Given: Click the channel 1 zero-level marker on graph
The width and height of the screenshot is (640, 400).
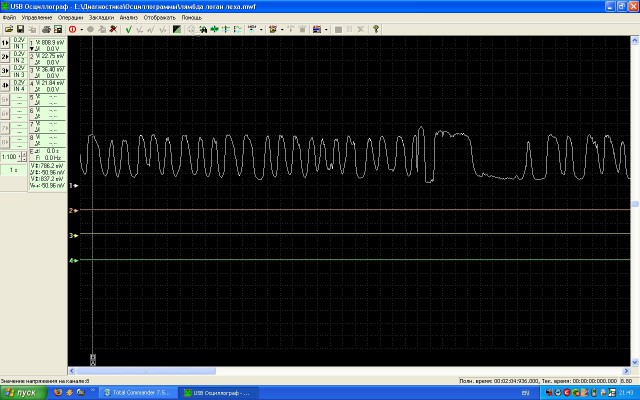Looking at the screenshot, I should click(73, 186).
